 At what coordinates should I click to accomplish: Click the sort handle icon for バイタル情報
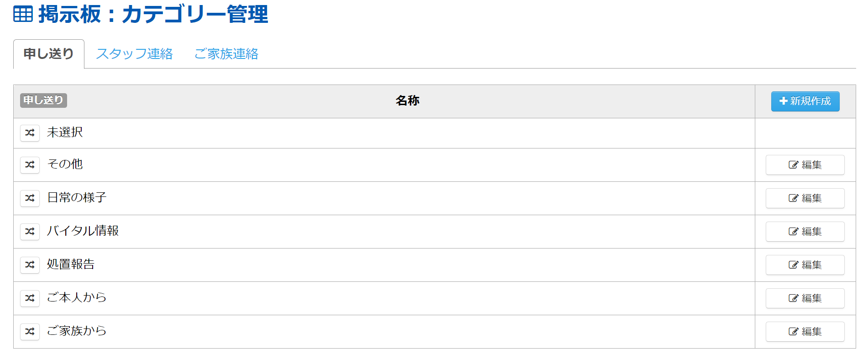tap(30, 231)
